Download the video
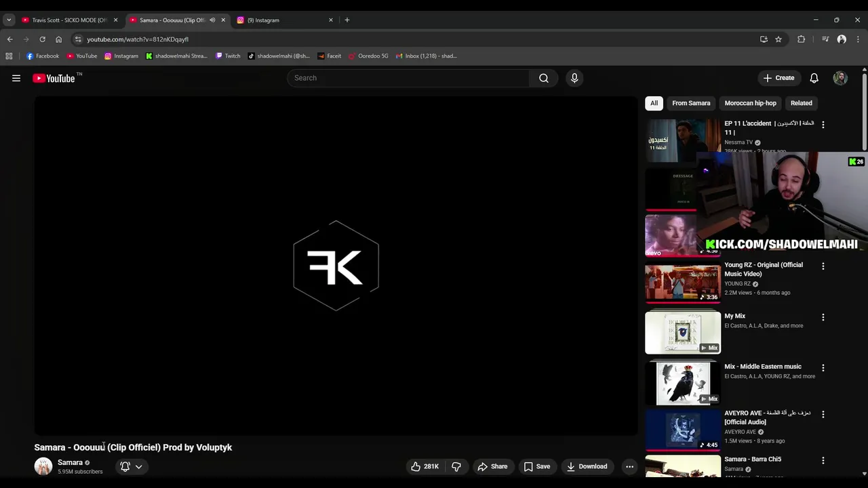This screenshot has height=488, width=868. [x=587, y=466]
